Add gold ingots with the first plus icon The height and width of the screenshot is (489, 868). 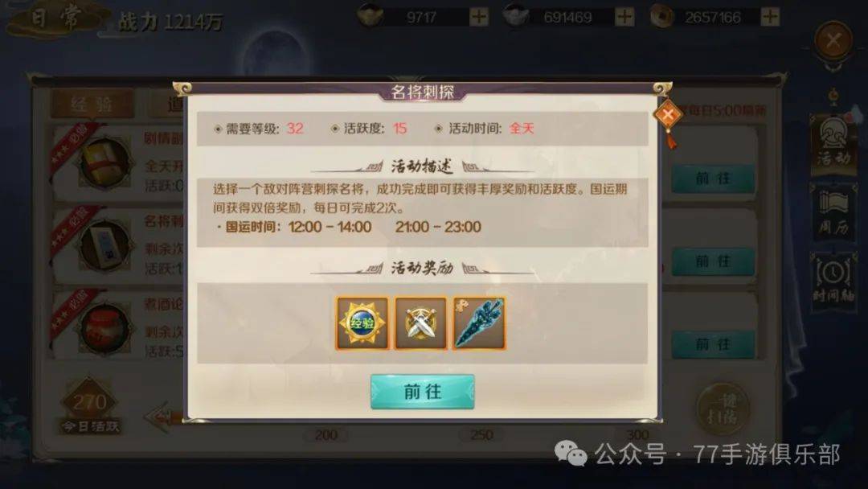[479, 17]
